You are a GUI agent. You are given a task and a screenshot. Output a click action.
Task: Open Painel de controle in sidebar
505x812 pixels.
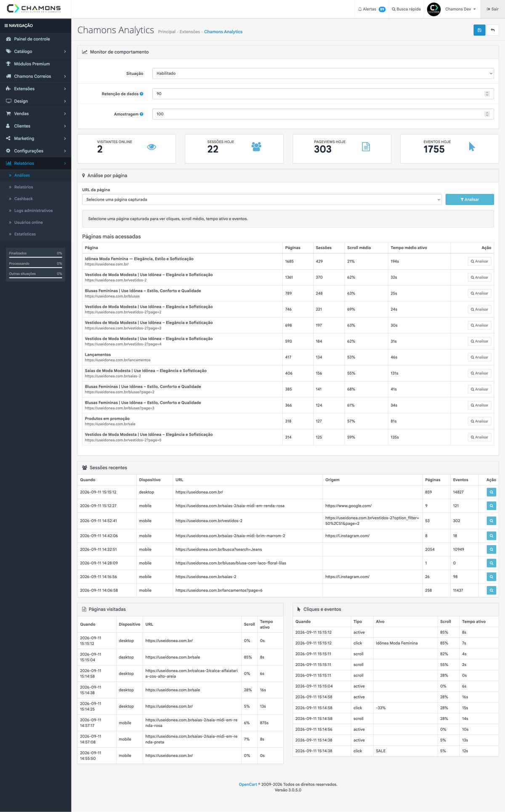pos(36,39)
